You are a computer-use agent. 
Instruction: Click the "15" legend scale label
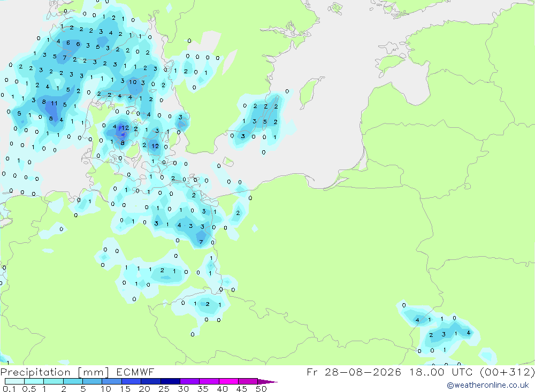[125, 389]
